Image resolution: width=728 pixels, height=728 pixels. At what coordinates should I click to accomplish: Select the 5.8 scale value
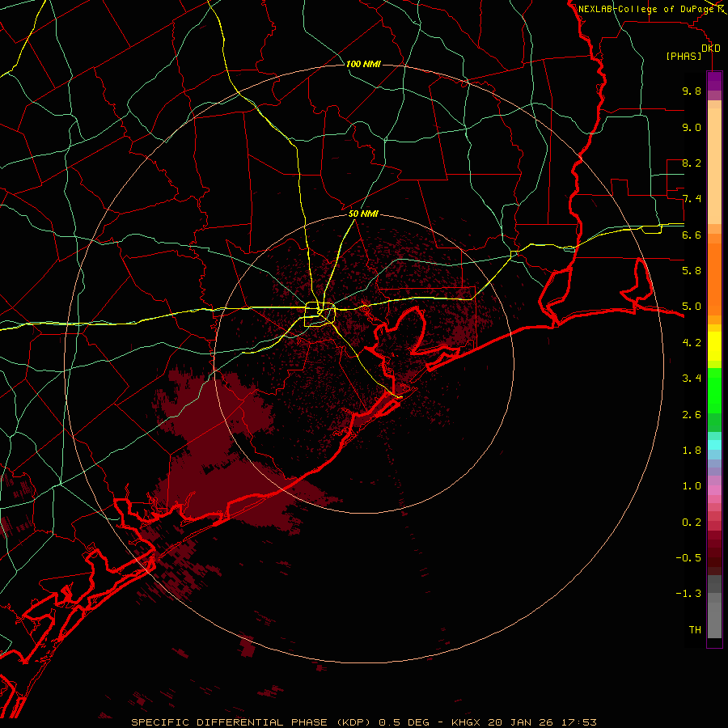pos(692,270)
